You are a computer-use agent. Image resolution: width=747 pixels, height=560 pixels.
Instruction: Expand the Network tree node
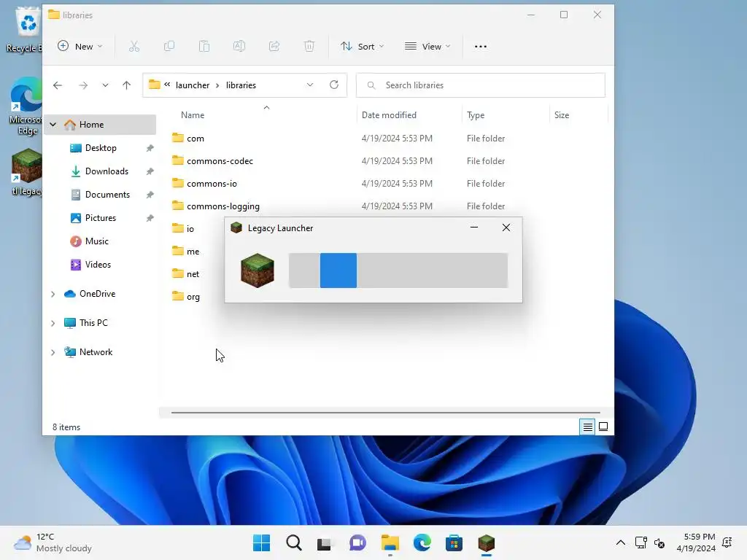[53, 352]
